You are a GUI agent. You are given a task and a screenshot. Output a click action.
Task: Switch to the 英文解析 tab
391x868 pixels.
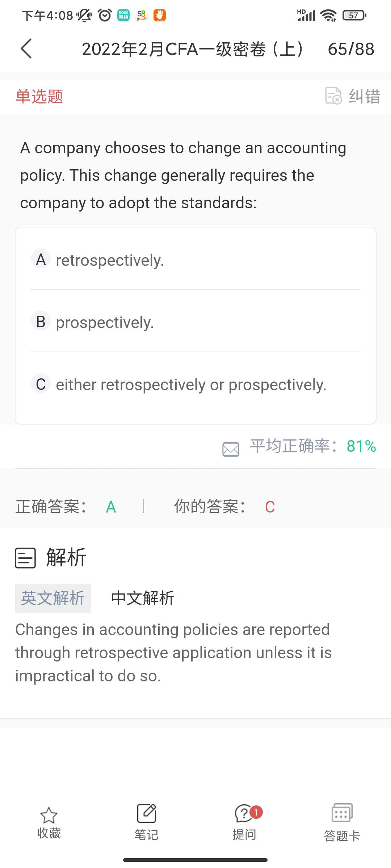click(53, 598)
